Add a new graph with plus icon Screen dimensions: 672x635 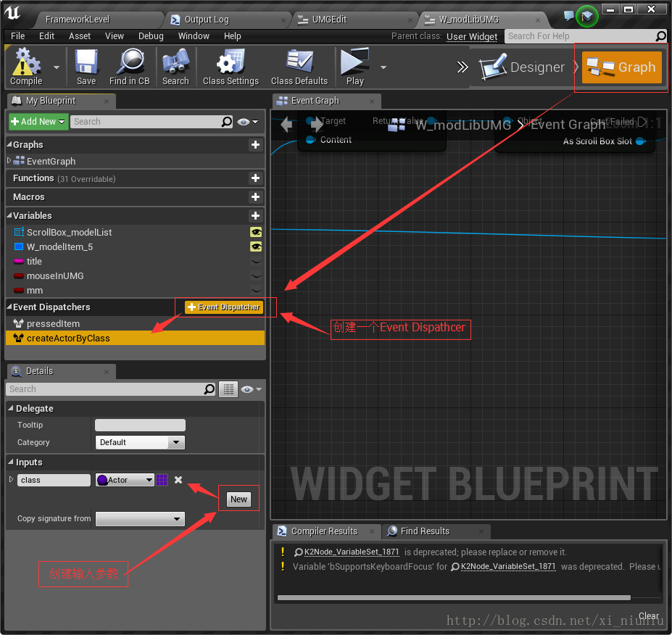click(255, 145)
